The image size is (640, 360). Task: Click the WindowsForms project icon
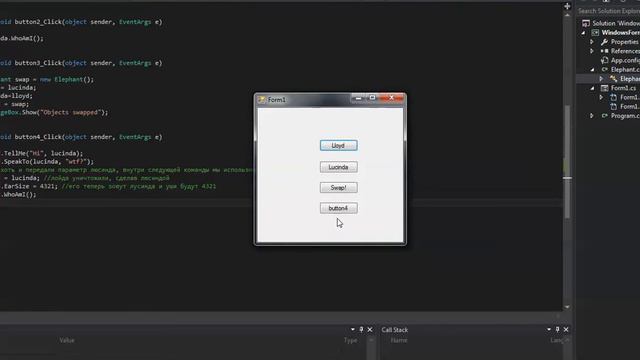(595, 33)
